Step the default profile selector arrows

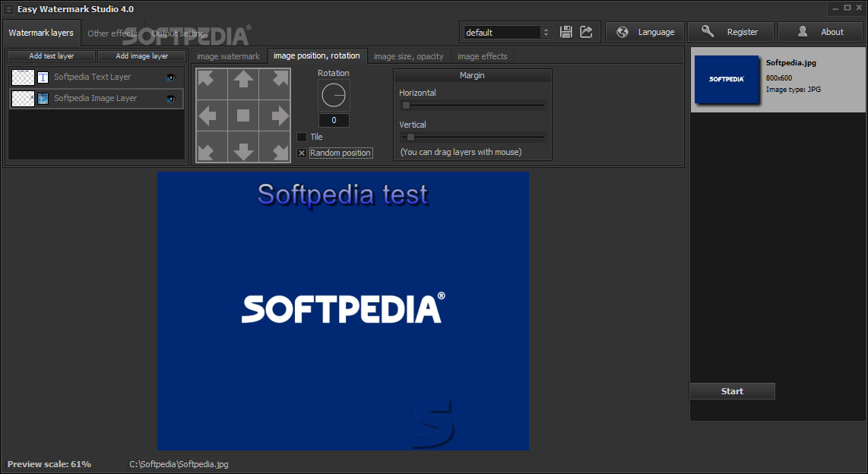546,32
